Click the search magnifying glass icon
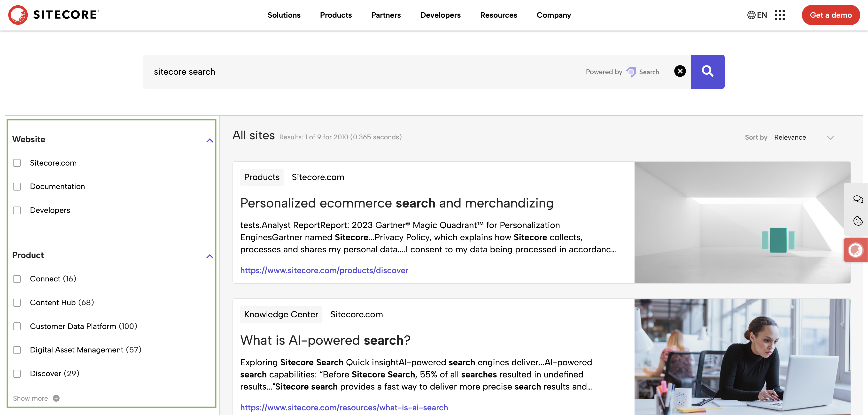 coord(707,71)
